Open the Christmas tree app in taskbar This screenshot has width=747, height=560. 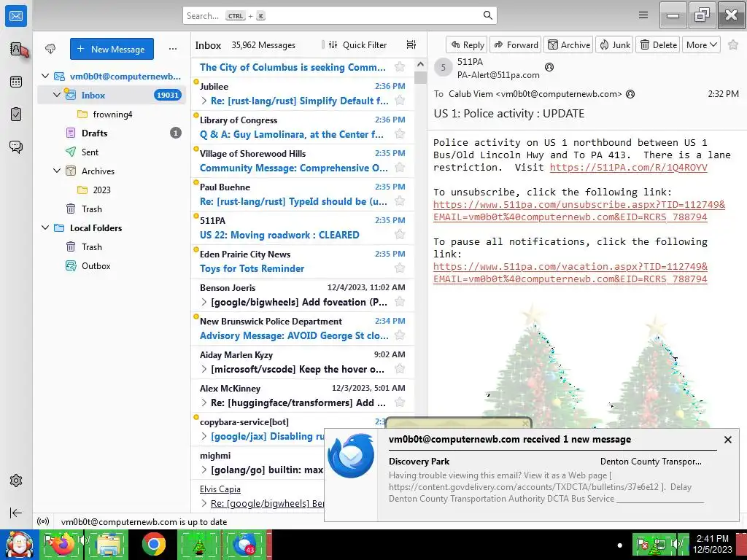point(199,544)
